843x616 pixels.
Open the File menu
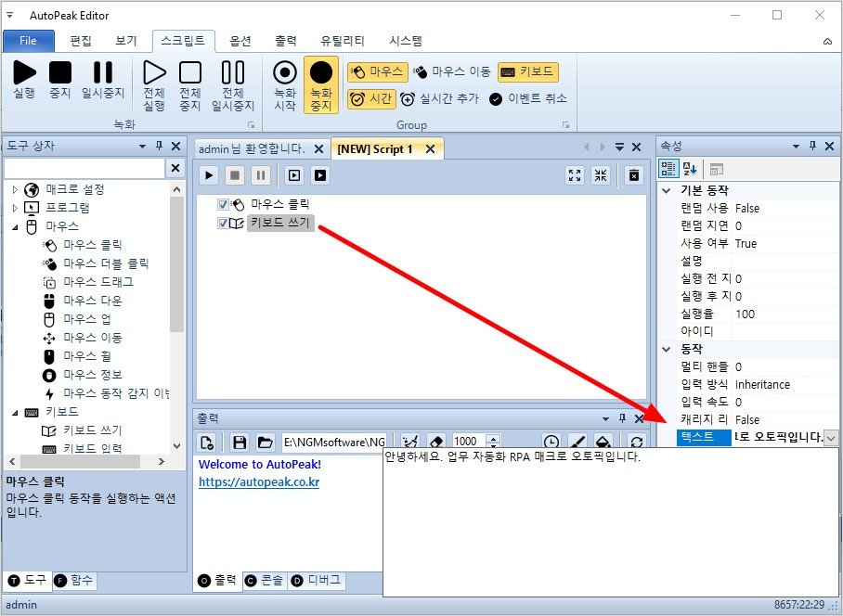click(x=29, y=41)
